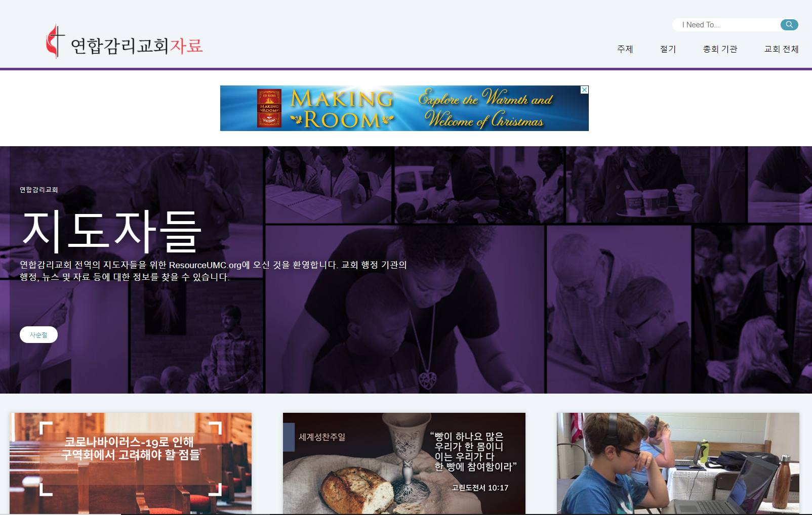Open the 코로나바이러스-19 구역회 article card
This screenshot has height=515, width=812.
[131, 462]
